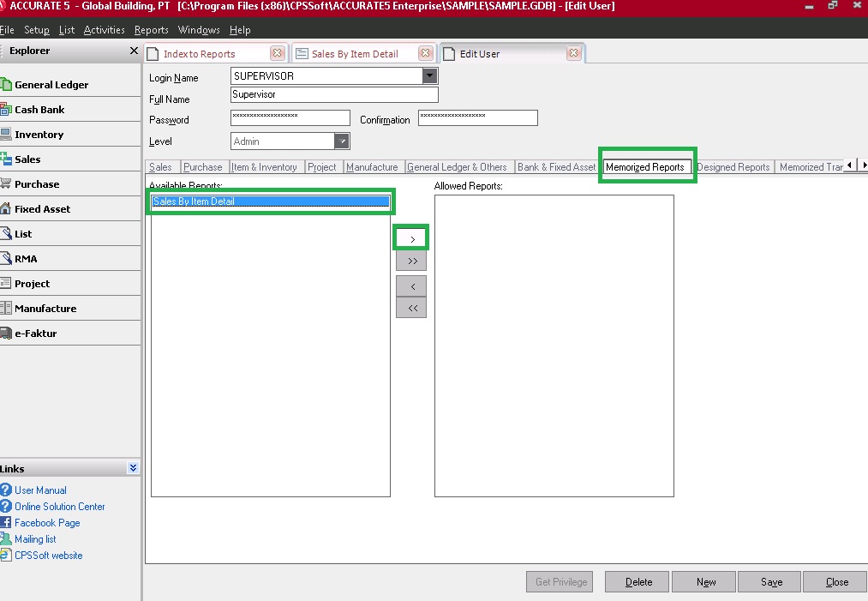The height and width of the screenshot is (601, 868).
Task: Open the Online Solution Center link
Action: pos(60,507)
